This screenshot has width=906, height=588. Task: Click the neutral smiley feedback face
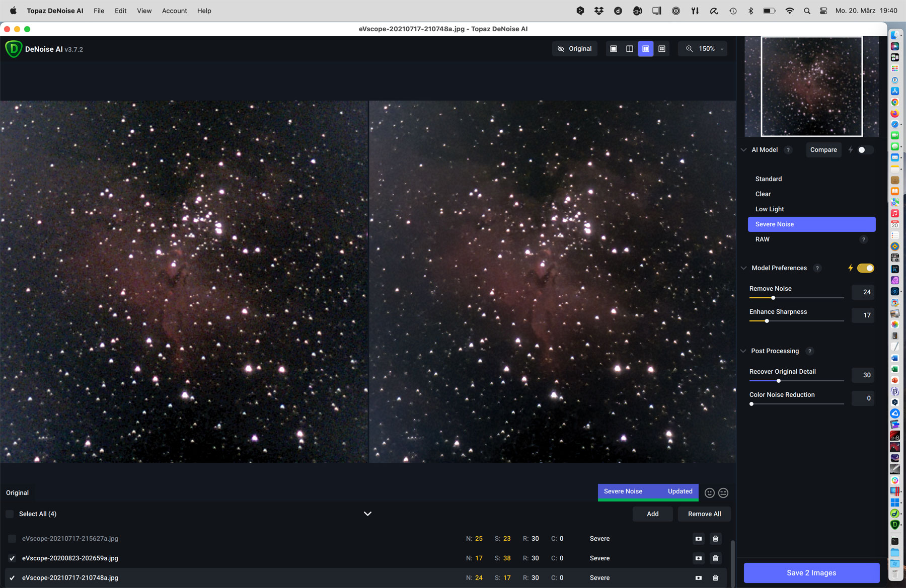[x=723, y=493]
